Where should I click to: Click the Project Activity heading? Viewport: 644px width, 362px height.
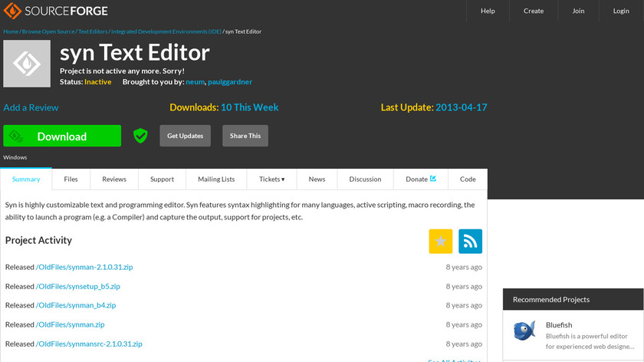click(38, 240)
